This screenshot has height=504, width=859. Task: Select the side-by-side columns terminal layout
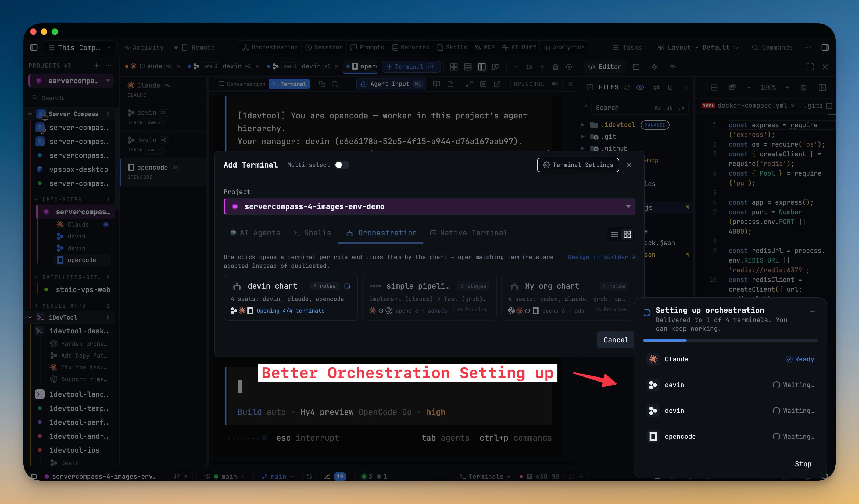(x=482, y=67)
